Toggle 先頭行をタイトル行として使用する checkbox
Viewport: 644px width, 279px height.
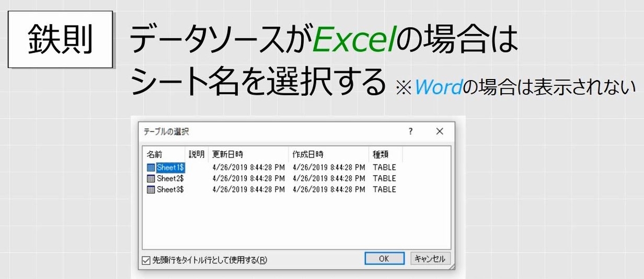click(146, 260)
